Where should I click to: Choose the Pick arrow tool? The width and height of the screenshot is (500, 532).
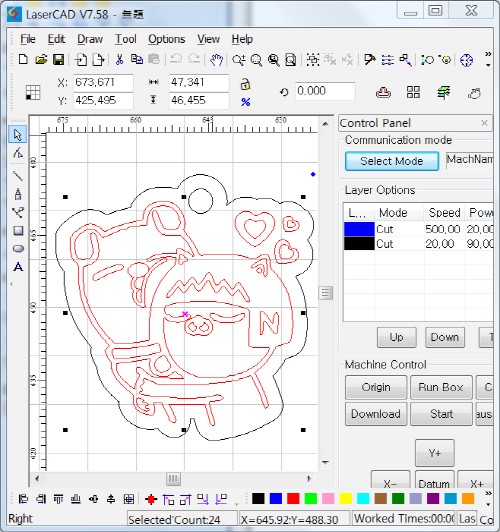point(18,135)
